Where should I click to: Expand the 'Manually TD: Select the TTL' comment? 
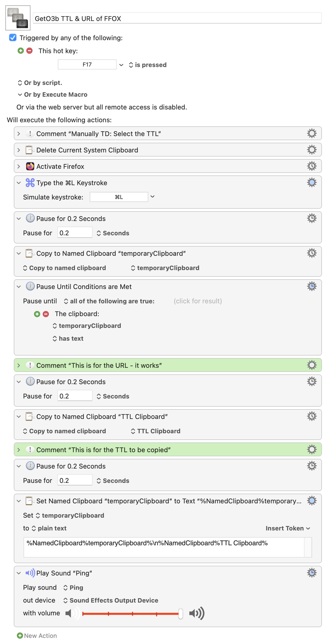pyautogui.click(x=19, y=134)
